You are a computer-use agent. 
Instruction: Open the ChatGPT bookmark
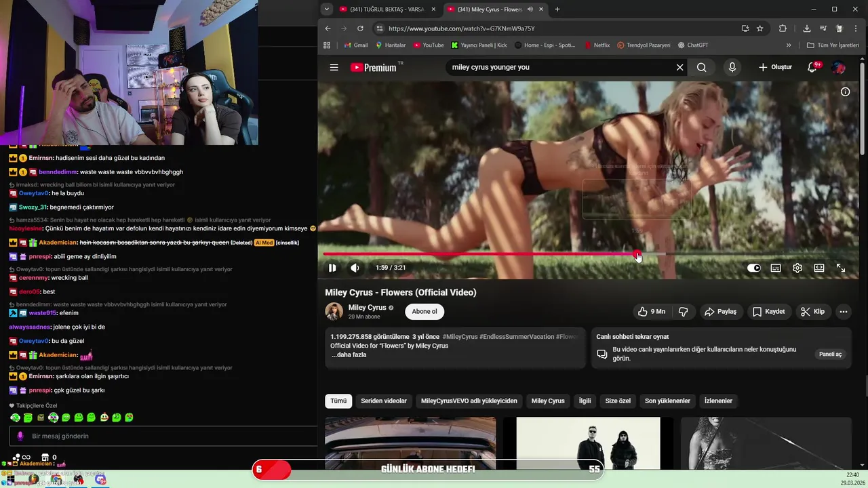click(x=692, y=45)
